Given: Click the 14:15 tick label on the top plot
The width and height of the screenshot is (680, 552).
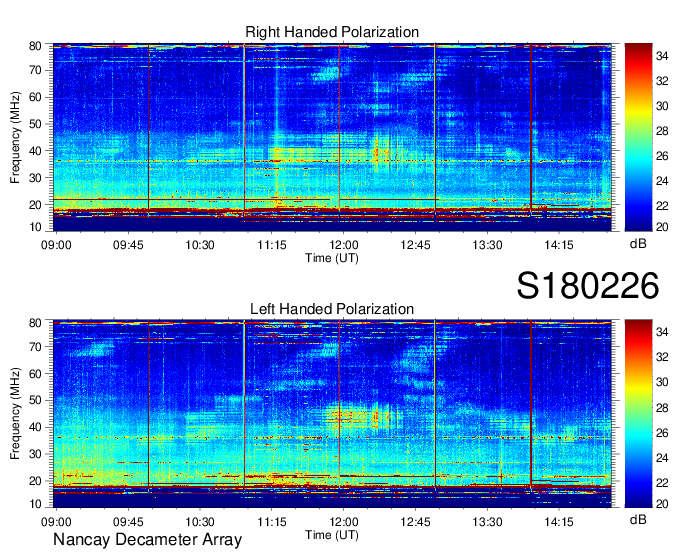Looking at the screenshot, I should 559,245.
